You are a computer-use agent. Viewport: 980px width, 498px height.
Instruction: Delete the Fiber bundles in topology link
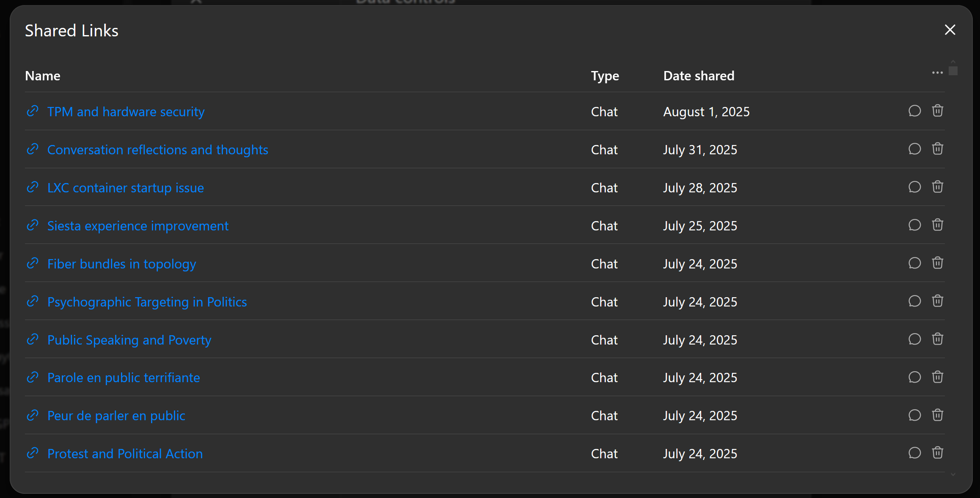coord(937,263)
